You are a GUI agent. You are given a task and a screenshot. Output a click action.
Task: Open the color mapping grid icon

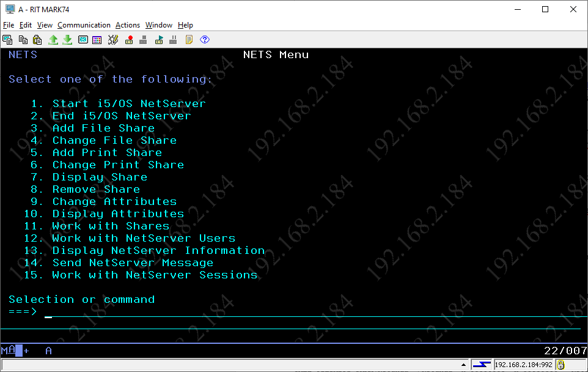(x=97, y=40)
